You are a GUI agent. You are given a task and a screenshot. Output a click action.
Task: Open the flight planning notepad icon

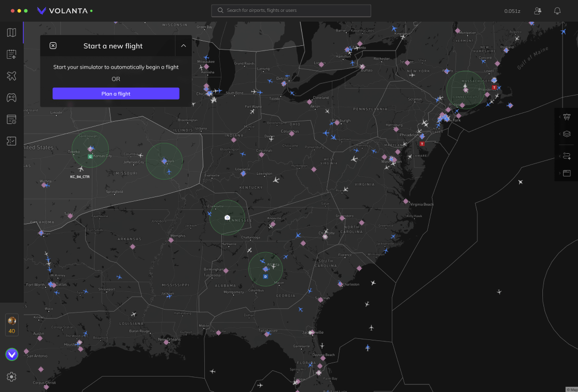coord(11,54)
